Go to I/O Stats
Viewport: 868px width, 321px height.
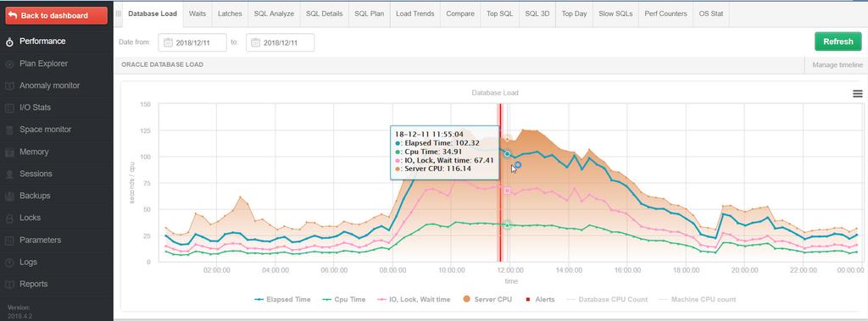35,108
